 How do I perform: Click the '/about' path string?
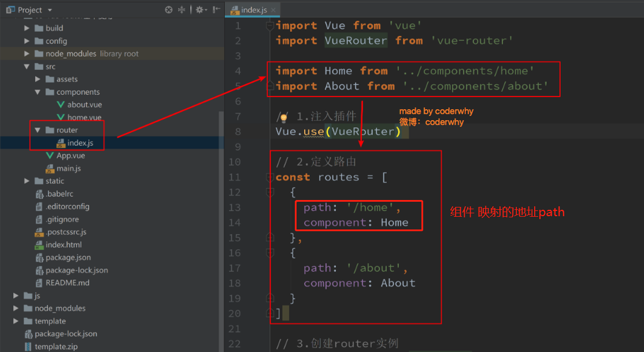(373, 268)
